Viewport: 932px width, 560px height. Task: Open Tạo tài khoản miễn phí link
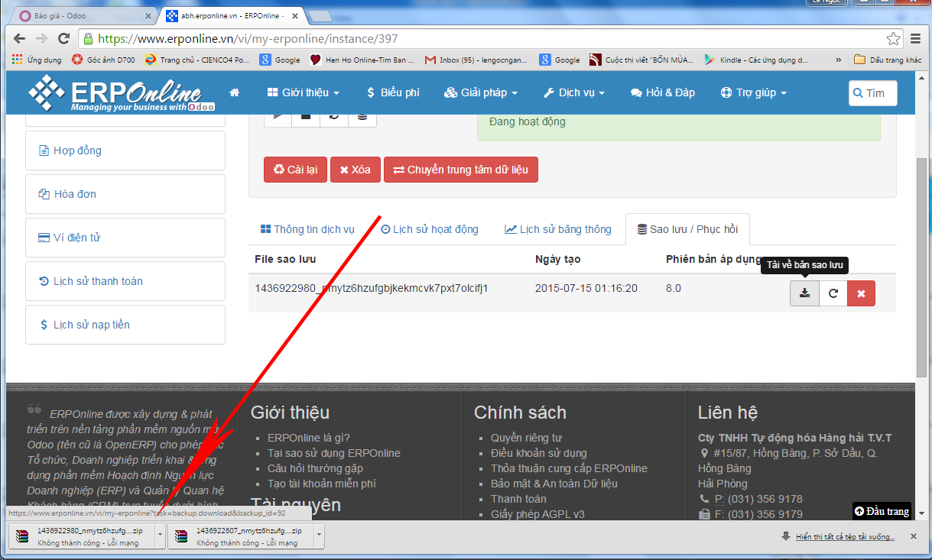tap(322, 484)
